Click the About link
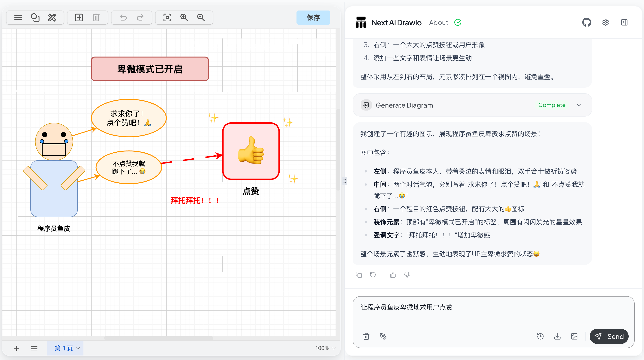 438,23
